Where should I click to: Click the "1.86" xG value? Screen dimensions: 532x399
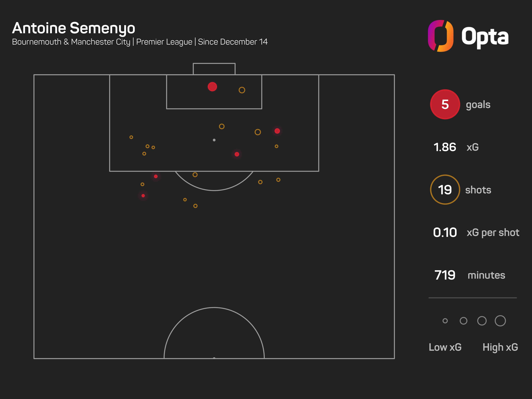coord(444,147)
